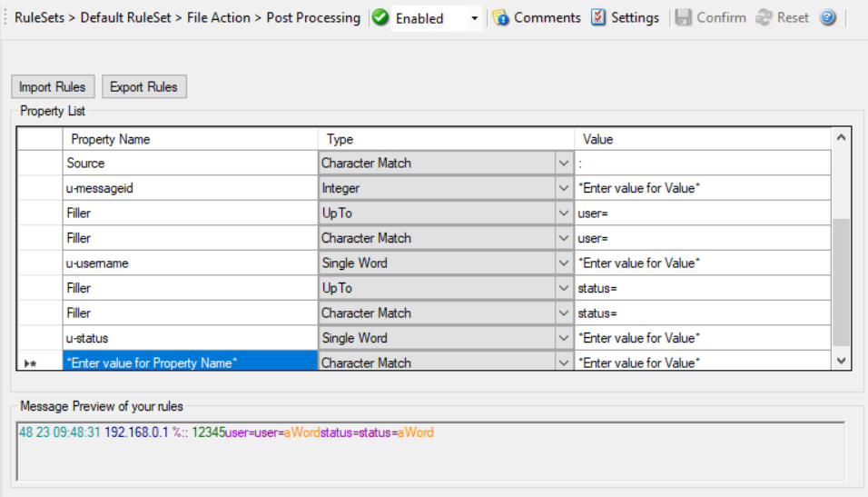Sort by Property Name column header
This screenshot has height=497, width=868.
pos(190,139)
